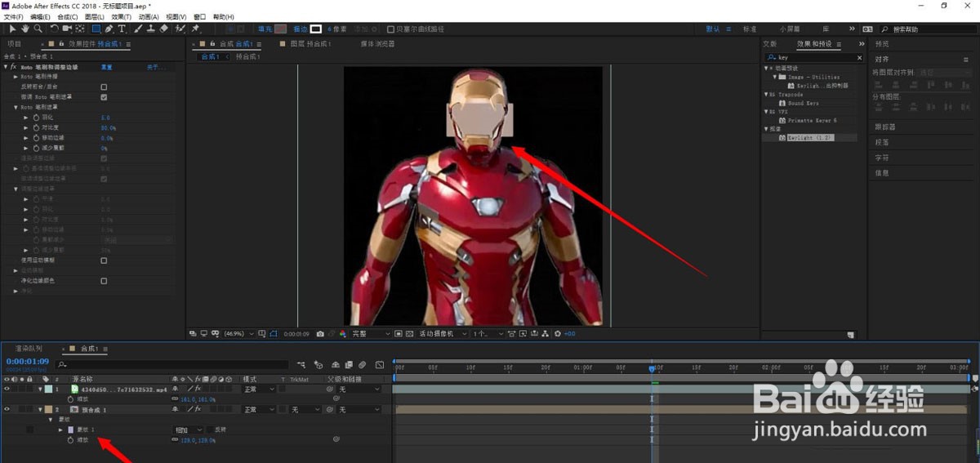
Task: Open the 完整 resolution dropdown
Action: (x=370, y=334)
